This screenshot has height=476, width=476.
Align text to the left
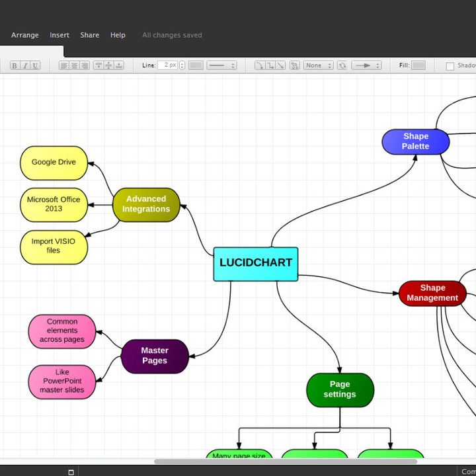63,65
